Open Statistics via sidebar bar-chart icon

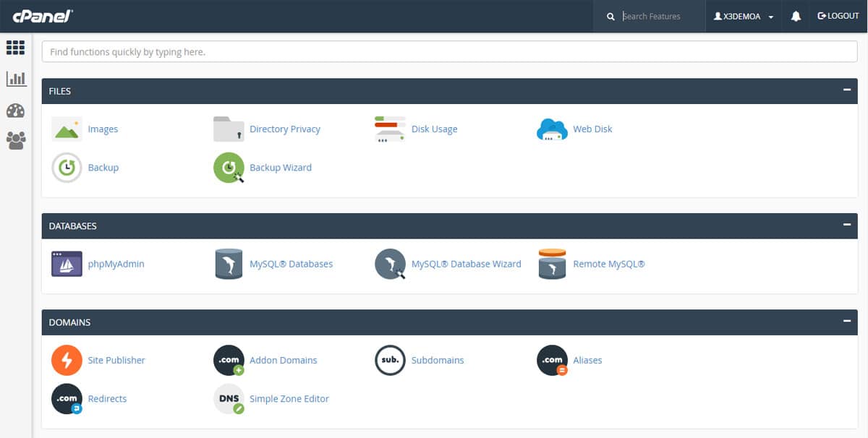(x=15, y=79)
